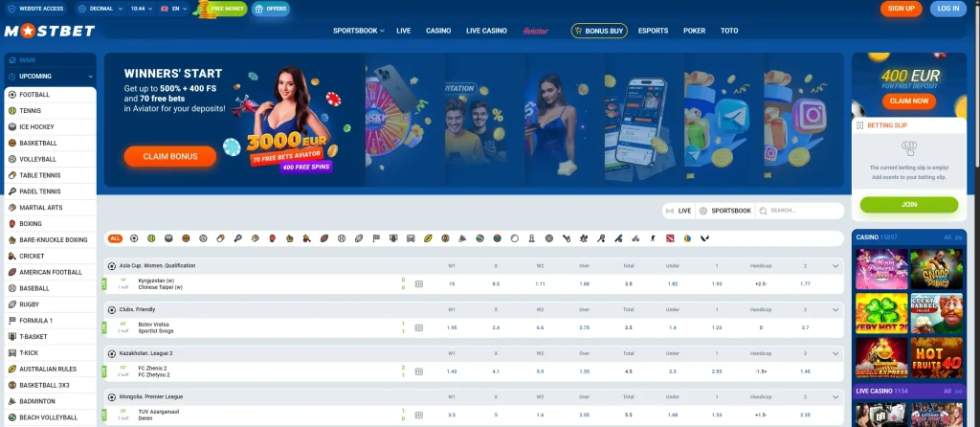Open Football in the left sidebar
The height and width of the screenshot is (427, 980).
(50, 95)
